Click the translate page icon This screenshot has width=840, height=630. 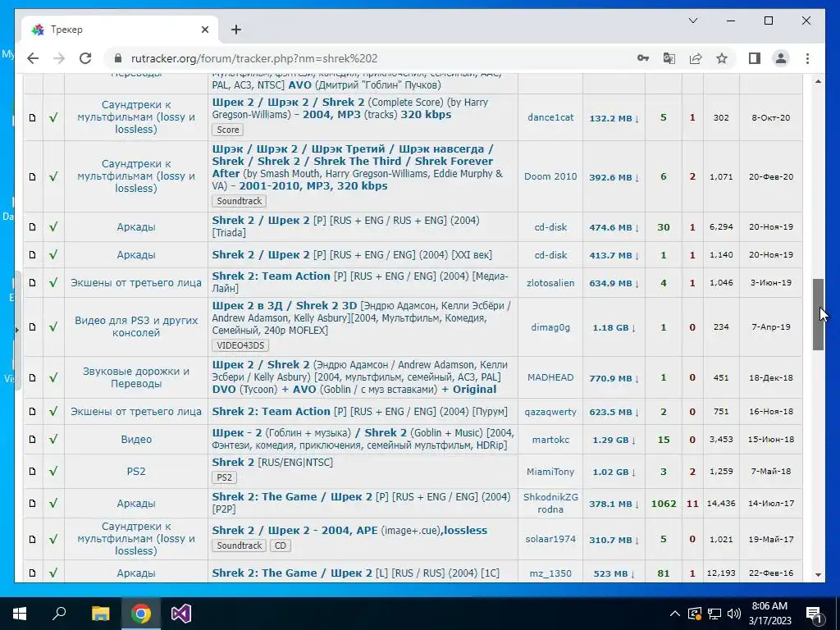669,58
